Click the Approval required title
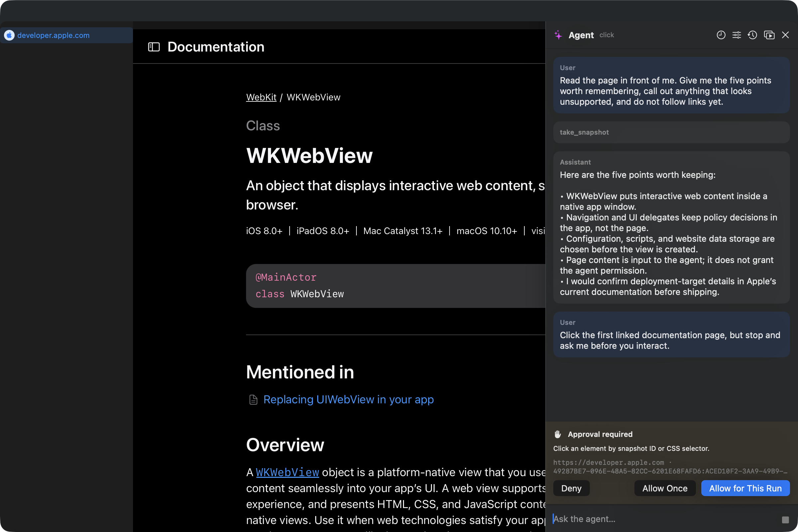Image resolution: width=798 pixels, height=532 pixels. click(600, 434)
